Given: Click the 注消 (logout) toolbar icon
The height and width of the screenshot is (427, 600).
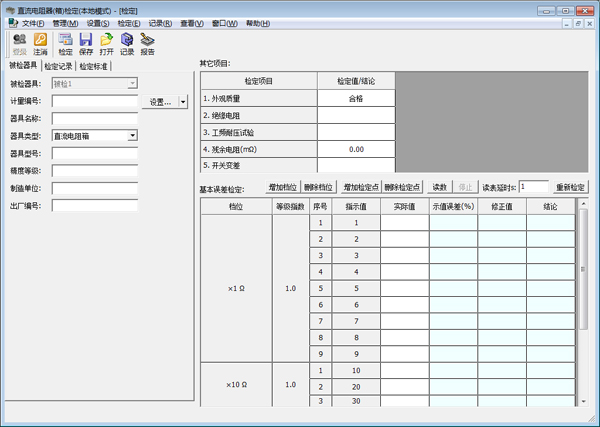Looking at the screenshot, I should pyautogui.click(x=40, y=43).
